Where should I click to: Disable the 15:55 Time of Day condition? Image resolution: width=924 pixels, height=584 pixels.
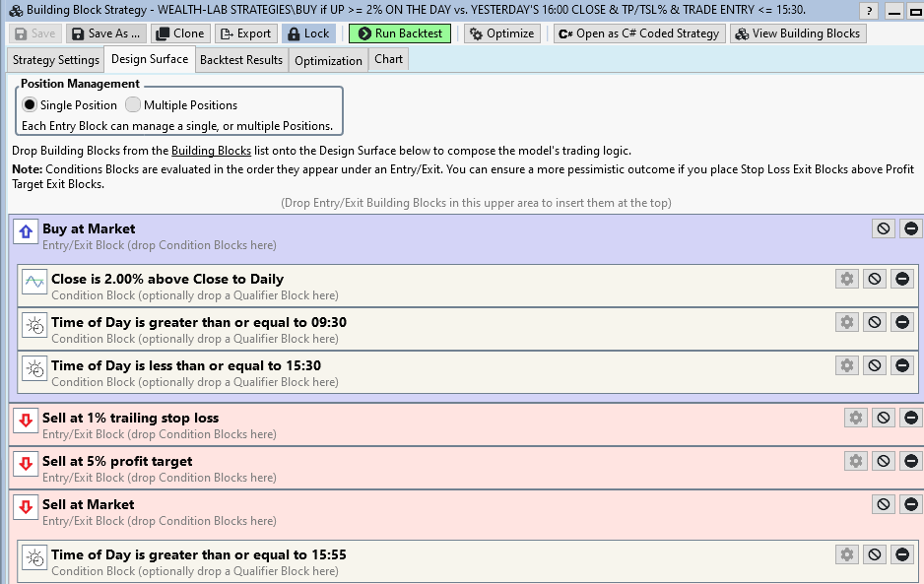click(875, 554)
